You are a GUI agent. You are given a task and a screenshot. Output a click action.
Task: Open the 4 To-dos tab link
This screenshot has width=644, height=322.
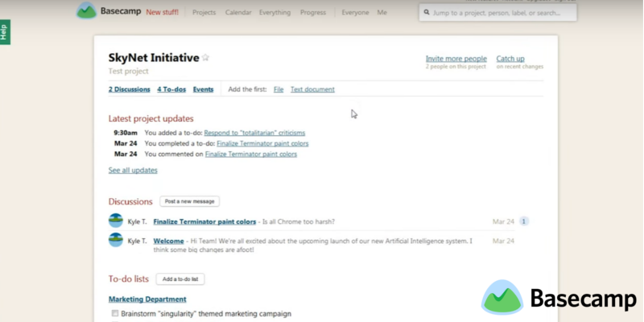pyautogui.click(x=171, y=89)
